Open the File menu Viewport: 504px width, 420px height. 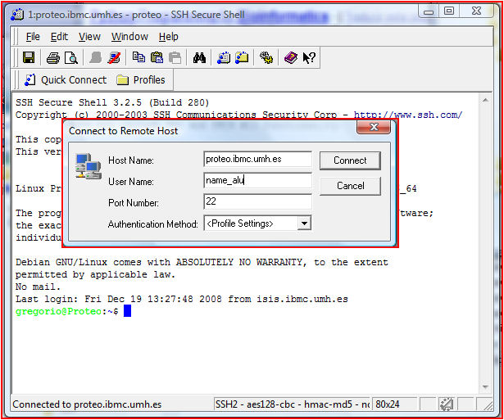pyautogui.click(x=33, y=37)
